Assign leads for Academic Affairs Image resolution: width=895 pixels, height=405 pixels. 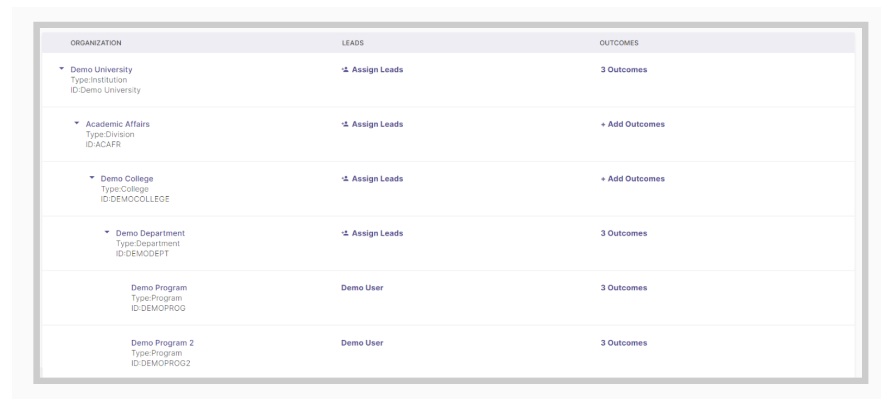(x=372, y=124)
